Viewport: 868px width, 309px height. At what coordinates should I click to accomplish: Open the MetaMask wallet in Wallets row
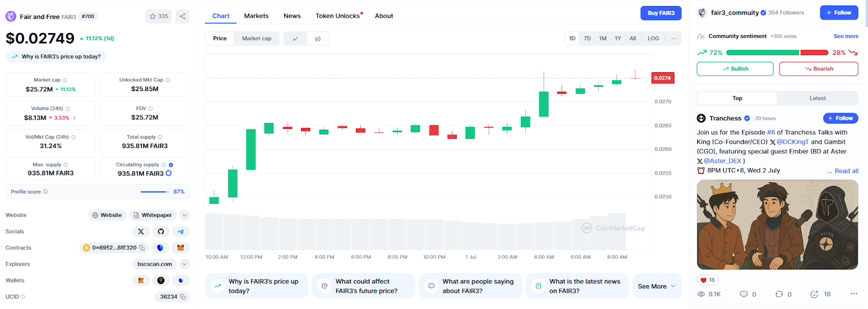point(141,280)
